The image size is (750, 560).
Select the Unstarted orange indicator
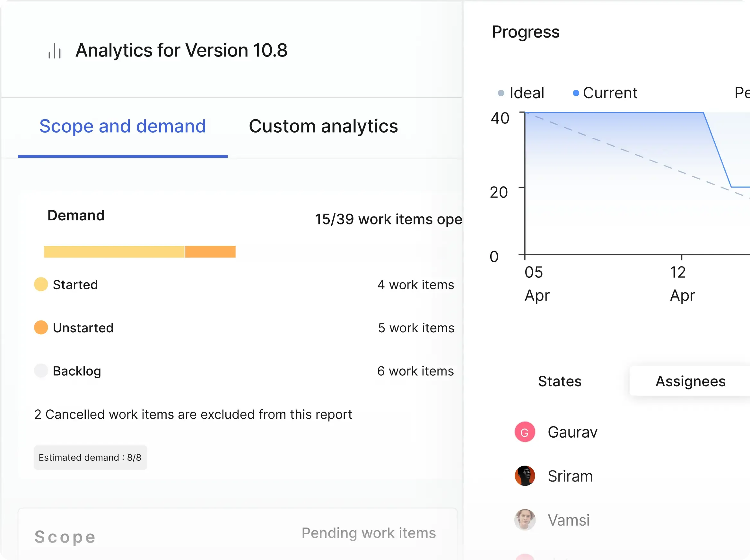point(41,328)
